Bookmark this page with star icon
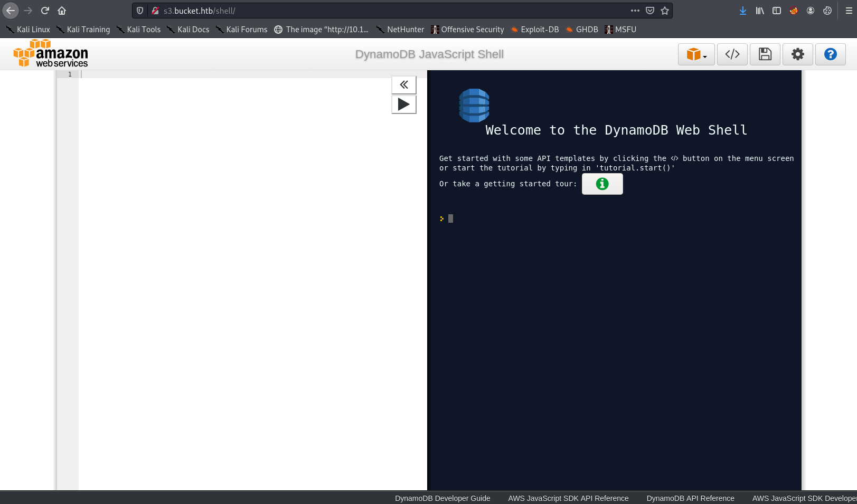Screen dimensions: 857x504 665,11
